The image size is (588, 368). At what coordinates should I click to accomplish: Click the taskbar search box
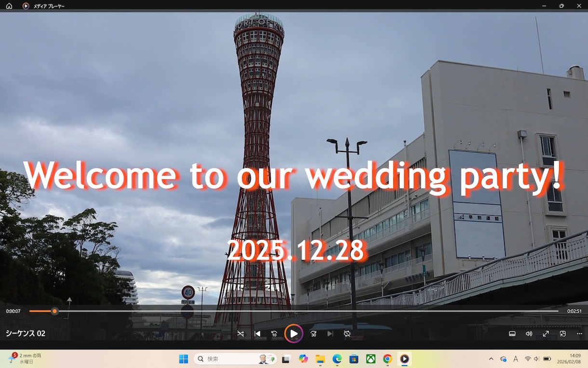click(235, 359)
